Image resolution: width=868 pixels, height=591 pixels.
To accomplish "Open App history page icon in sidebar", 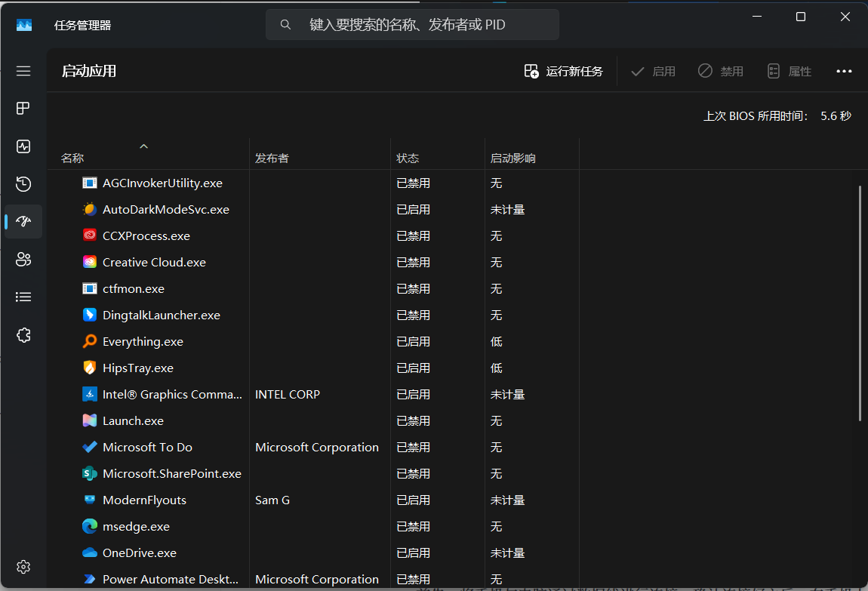I will [23, 183].
